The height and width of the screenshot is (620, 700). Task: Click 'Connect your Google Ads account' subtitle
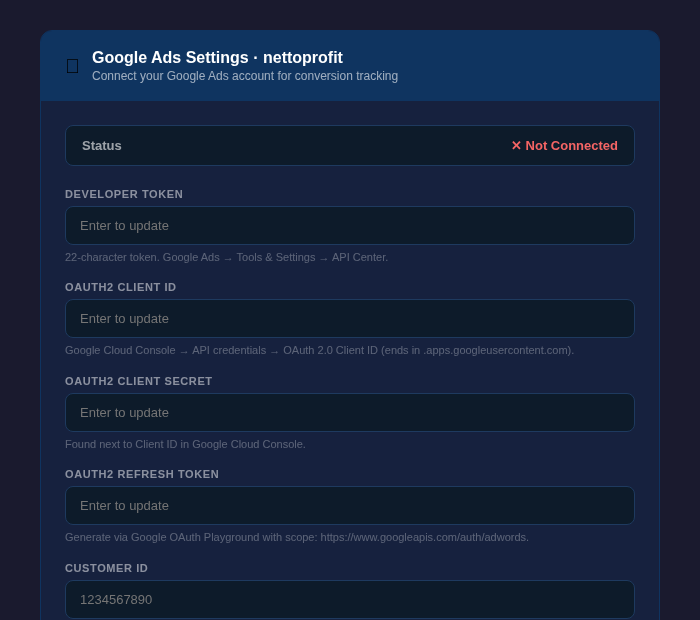[x=245, y=76]
